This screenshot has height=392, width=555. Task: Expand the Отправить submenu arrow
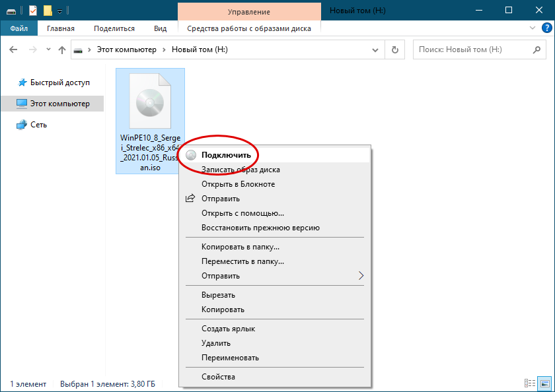coord(361,276)
